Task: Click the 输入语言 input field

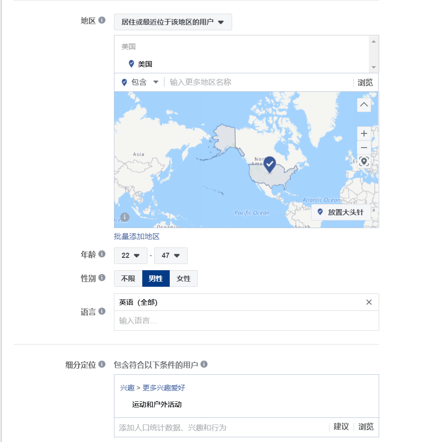Action: point(246,321)
